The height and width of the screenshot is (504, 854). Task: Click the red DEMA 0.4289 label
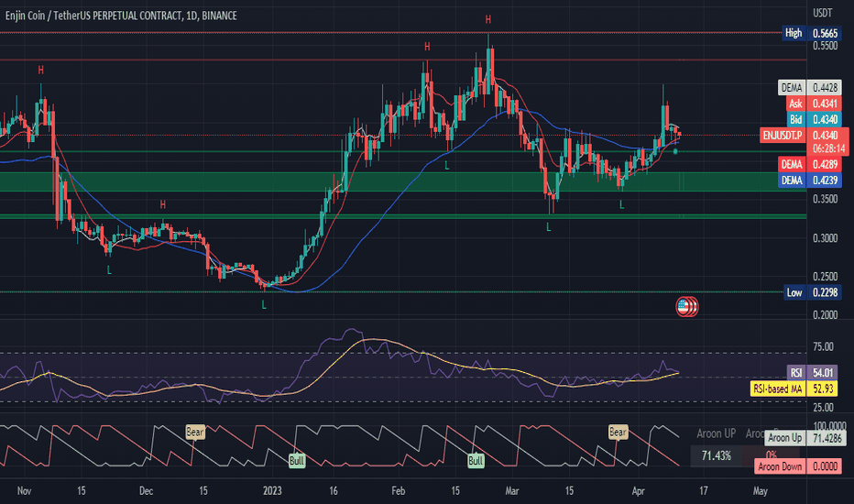point(810,165)
